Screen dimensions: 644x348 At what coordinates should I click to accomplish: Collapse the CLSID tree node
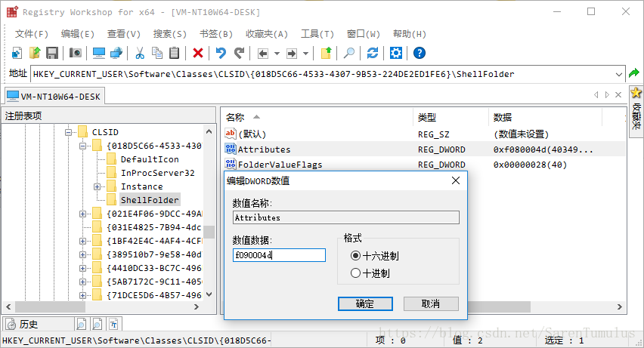(69, 132)
